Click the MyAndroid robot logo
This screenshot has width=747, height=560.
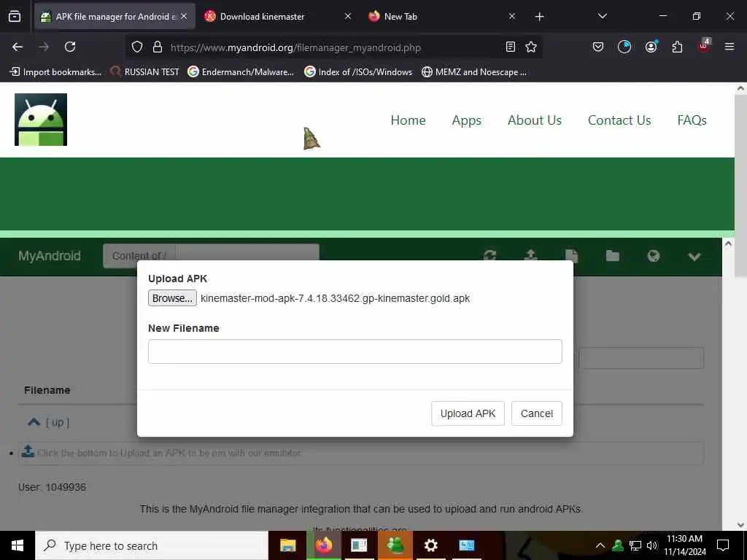41,120
